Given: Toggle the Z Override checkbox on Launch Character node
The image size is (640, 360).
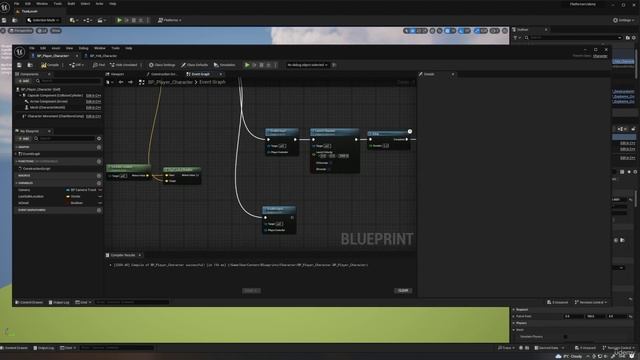Looking at the screenshot, I should tap(329, 169).
